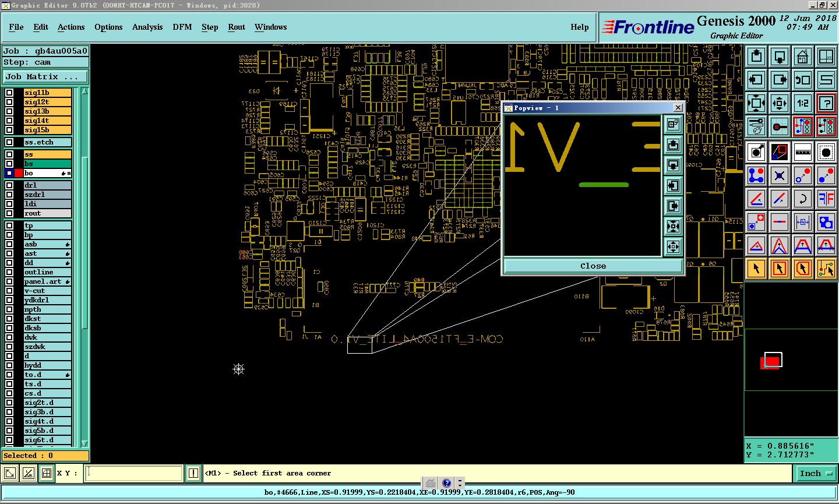
Task: Select the red-blue connected dots icon
Action: [756, 175]
